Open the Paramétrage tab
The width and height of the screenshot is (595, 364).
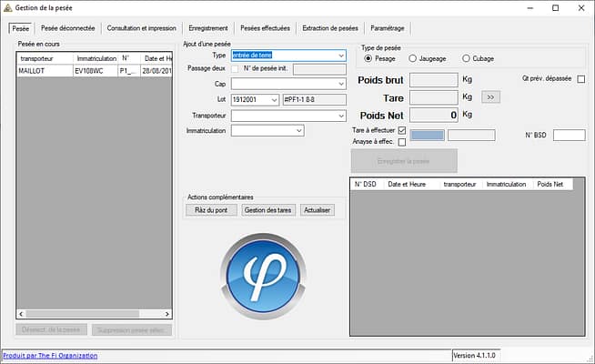click(x=388, y=28)
